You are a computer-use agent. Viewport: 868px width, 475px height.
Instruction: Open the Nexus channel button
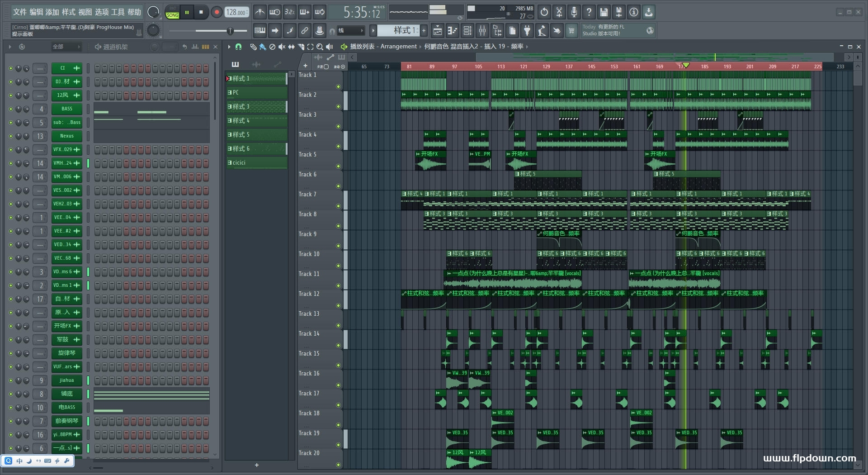pos(66,136)
